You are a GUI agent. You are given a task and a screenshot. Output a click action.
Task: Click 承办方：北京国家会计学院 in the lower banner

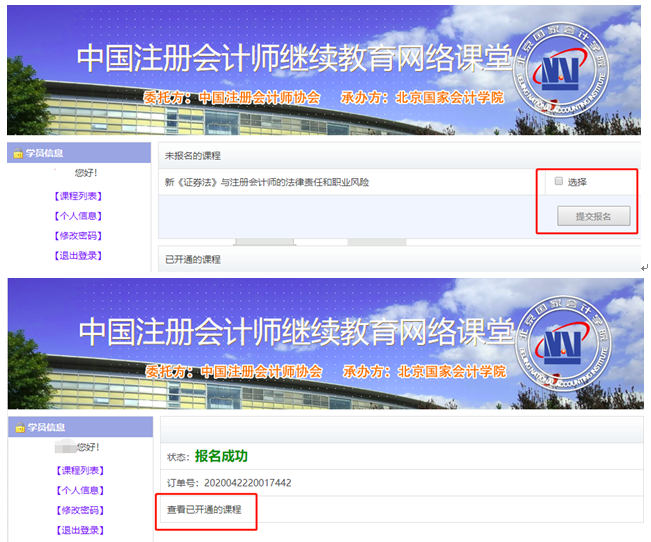(x=424, y=371)
